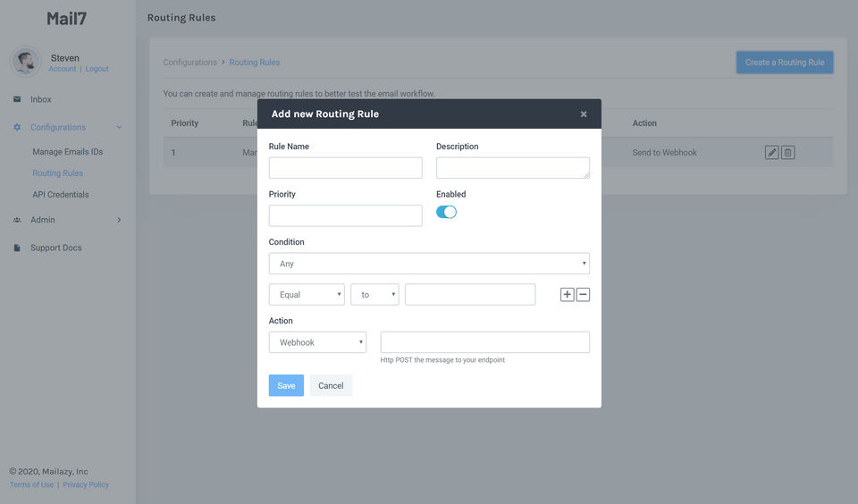Image resolution: width=858 pixels, height=504 pixels.
Task: Open the Webhook action dropdown
Action: [x=317, y=342]
